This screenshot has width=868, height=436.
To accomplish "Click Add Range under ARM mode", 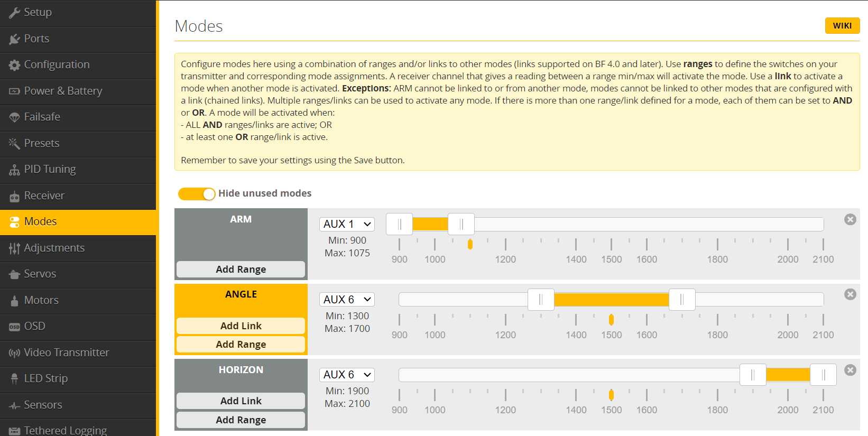I will click(241, 270).
